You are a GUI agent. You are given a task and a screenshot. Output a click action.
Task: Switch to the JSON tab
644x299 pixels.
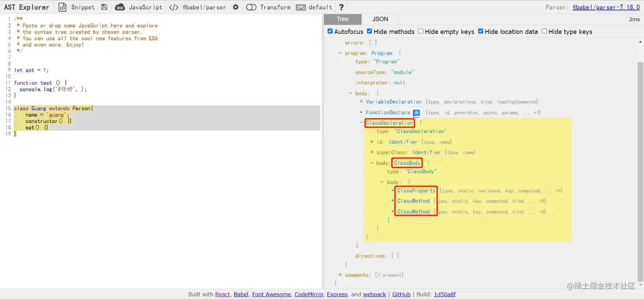point(380,19)
